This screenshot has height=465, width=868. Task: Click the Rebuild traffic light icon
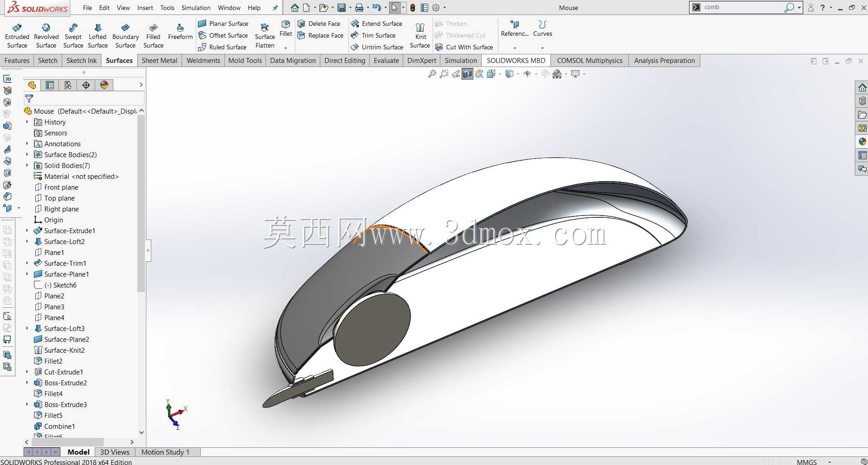click(413, 8)
